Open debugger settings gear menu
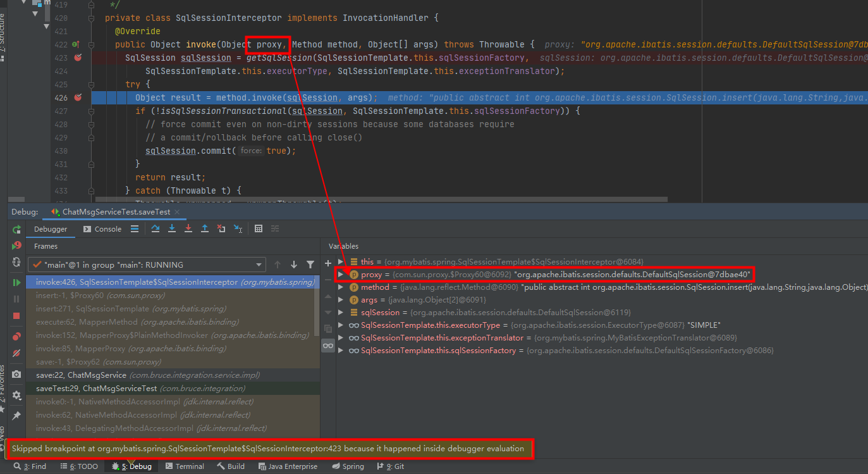 point(16,395)
